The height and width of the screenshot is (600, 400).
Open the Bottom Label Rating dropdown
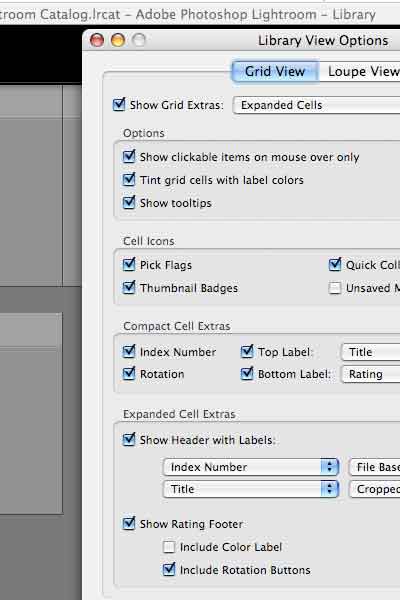370,374
